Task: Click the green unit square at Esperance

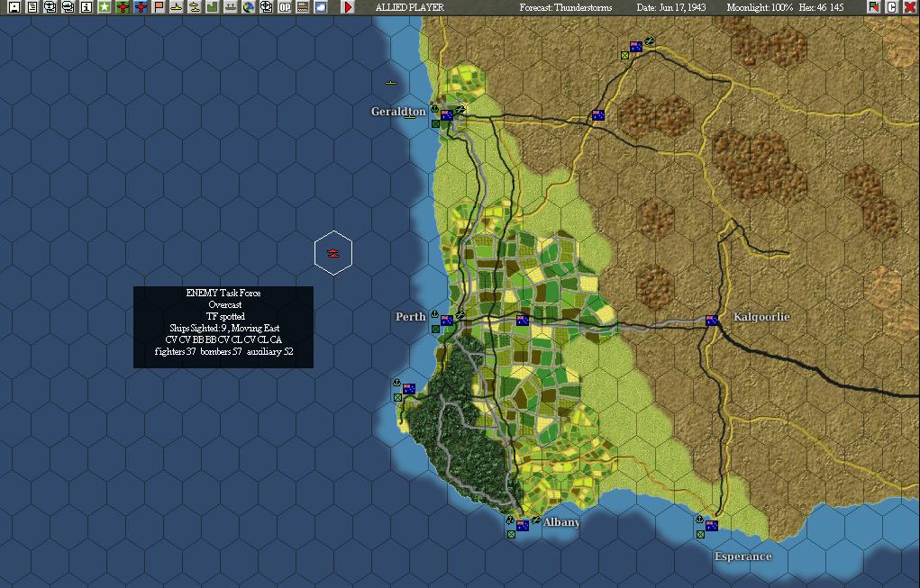Action: (x=700, y=535)
